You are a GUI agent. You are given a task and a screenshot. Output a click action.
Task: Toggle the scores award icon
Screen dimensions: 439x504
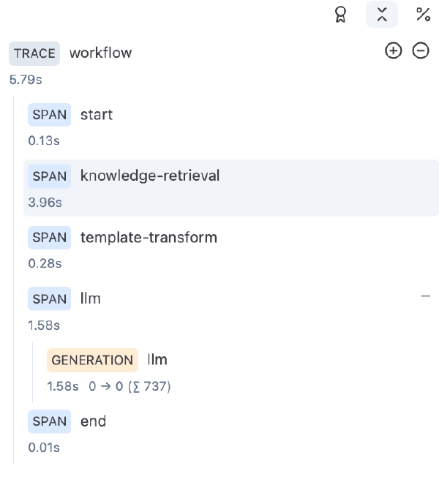pyautogui.click(x=340, y=15)
